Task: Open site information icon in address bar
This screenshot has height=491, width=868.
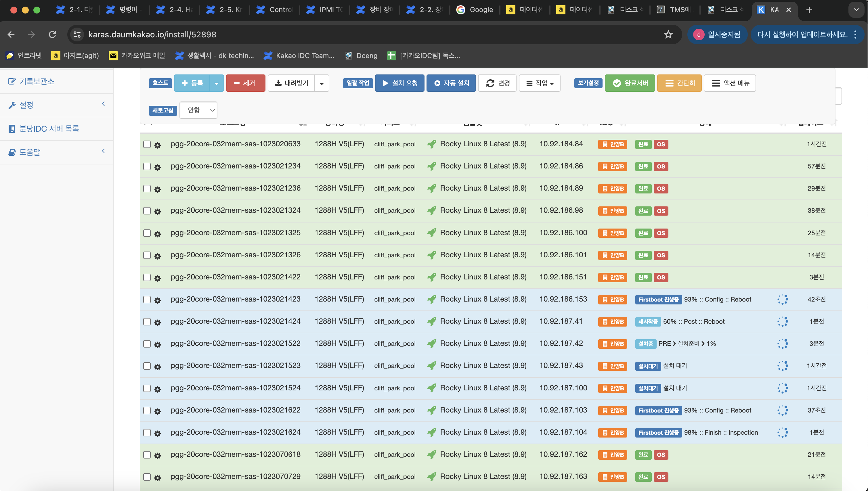Action: (x=77, y=34)
